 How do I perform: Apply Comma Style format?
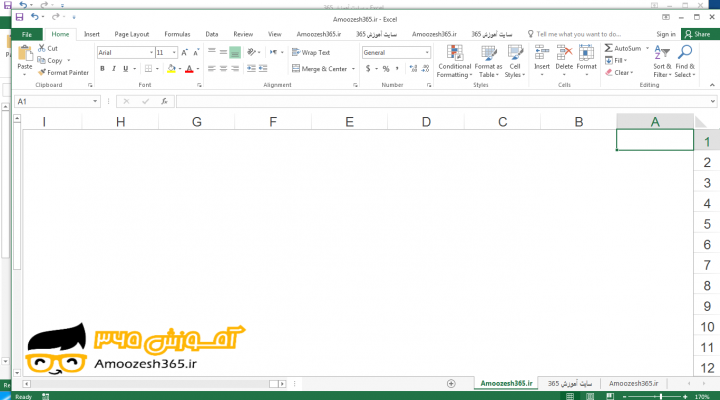click(x=397, y=68)
